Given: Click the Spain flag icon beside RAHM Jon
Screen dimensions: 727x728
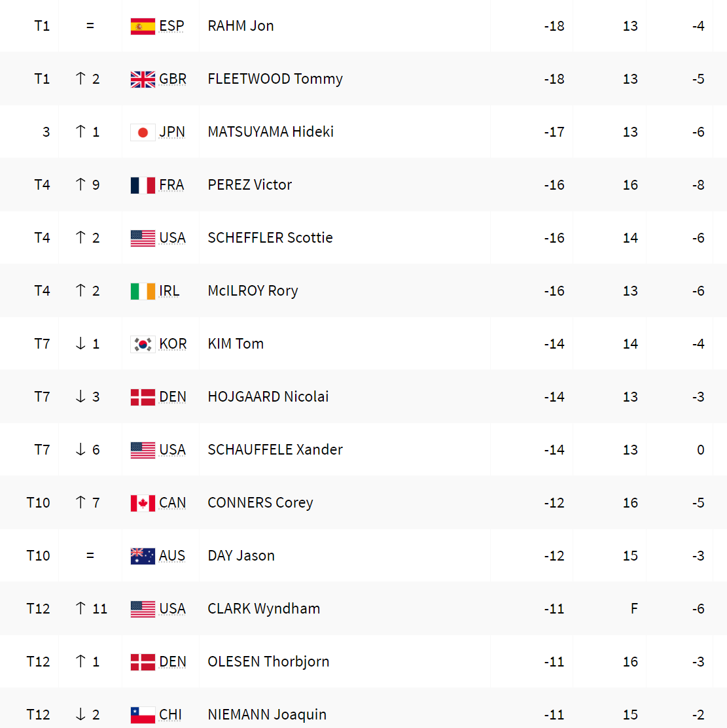Looking at the screenshot, I should tap(143, 26).
